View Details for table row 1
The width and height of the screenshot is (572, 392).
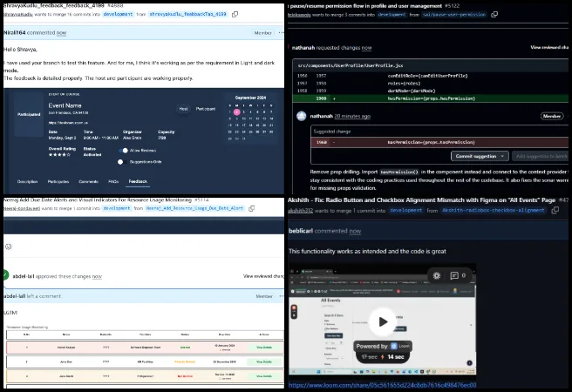tap(264, 348)
